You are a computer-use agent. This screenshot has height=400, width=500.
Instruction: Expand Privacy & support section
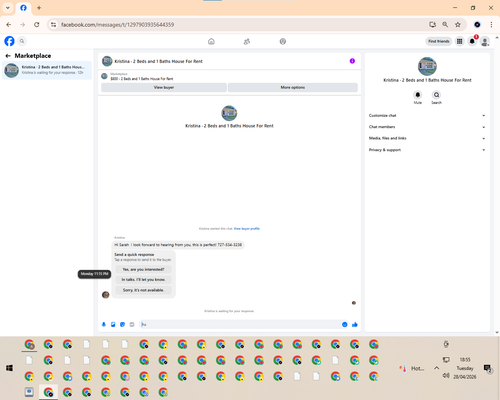427,150
